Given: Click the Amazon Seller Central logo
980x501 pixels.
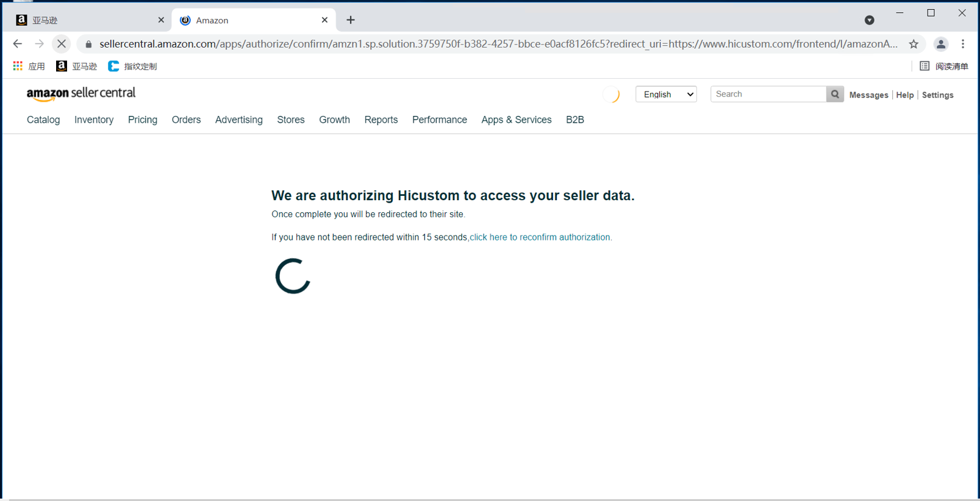Looking at the screenshot, I should point(81,93).
